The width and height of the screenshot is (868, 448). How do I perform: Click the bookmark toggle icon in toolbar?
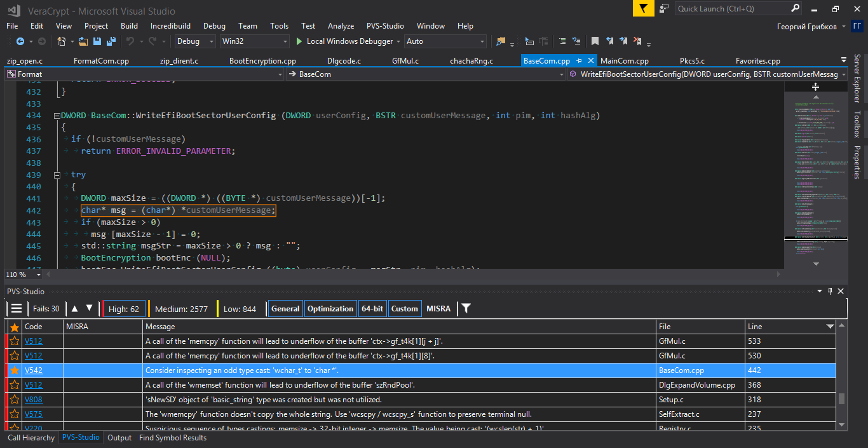click(595, 41)
